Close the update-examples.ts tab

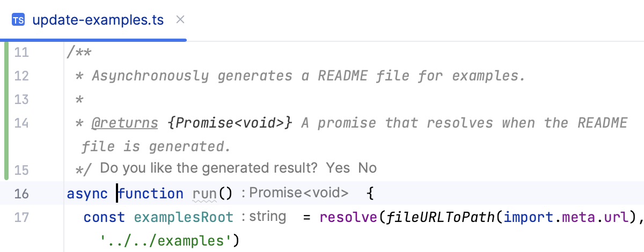180,20
